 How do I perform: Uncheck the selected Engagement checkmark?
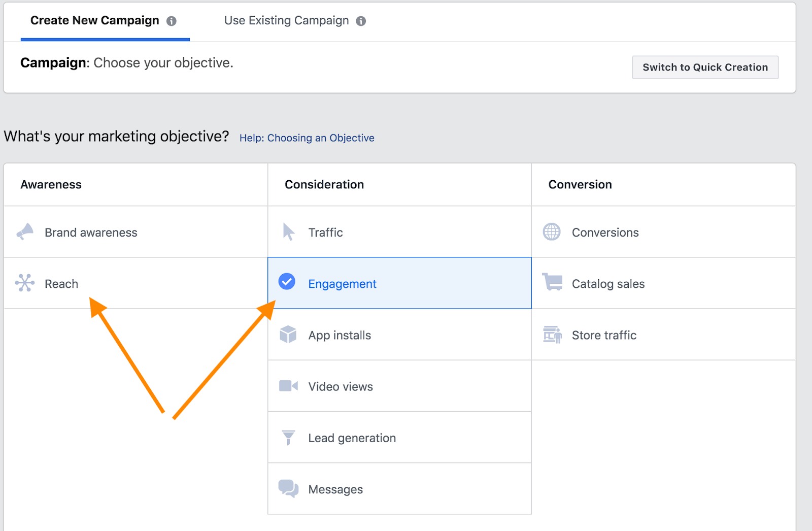point(287,281)
